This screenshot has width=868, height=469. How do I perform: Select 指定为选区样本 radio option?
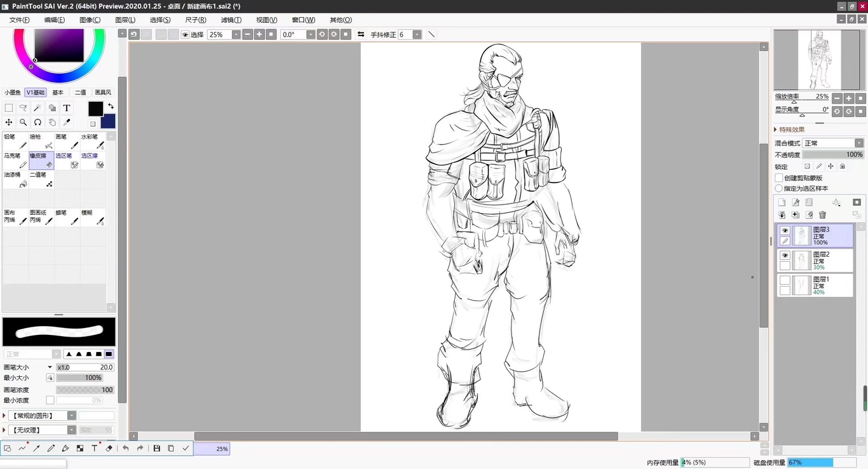pos(779,188)
